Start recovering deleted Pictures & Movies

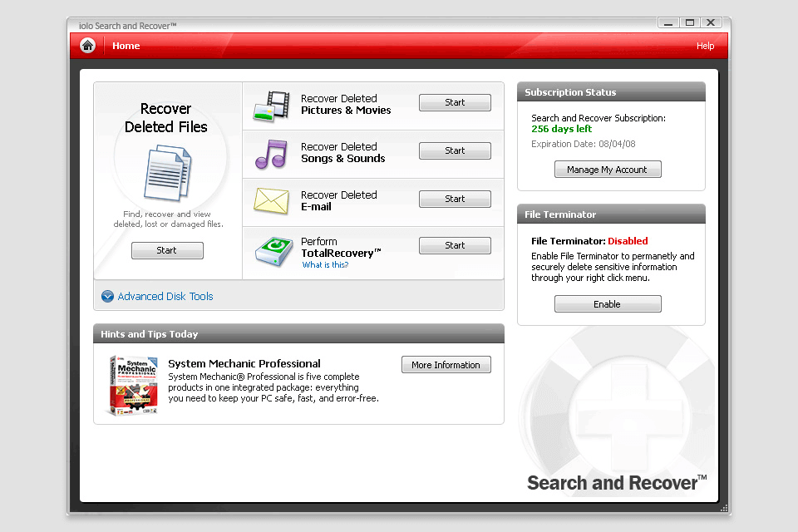(x=455, y=101)
